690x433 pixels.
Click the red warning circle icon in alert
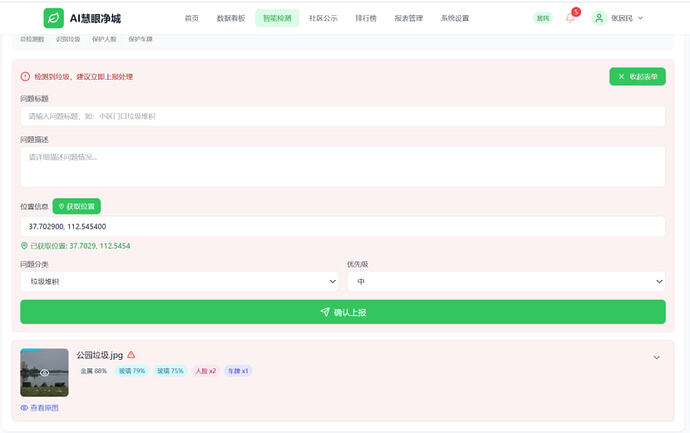pyautogui.click(x=25, y=77)
